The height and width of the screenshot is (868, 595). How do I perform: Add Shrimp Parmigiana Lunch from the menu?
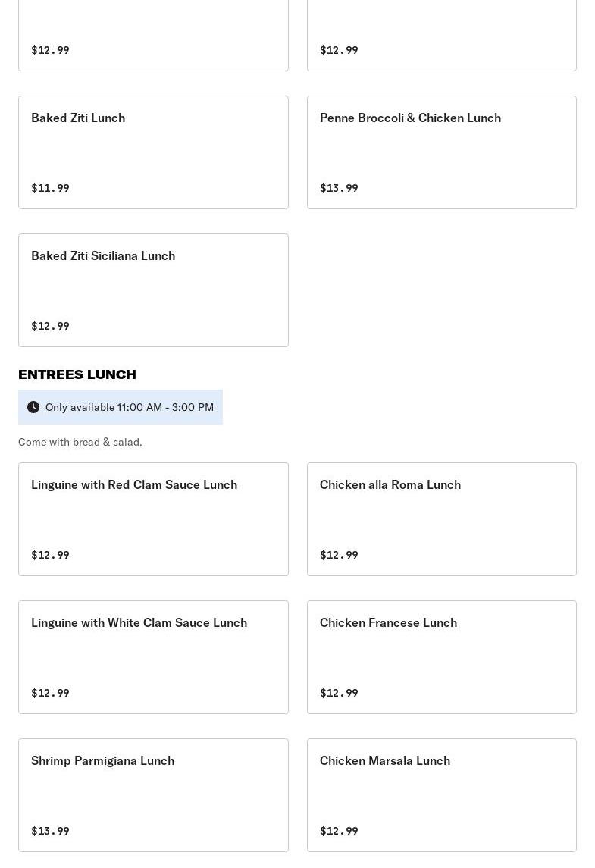pos(102,760)
